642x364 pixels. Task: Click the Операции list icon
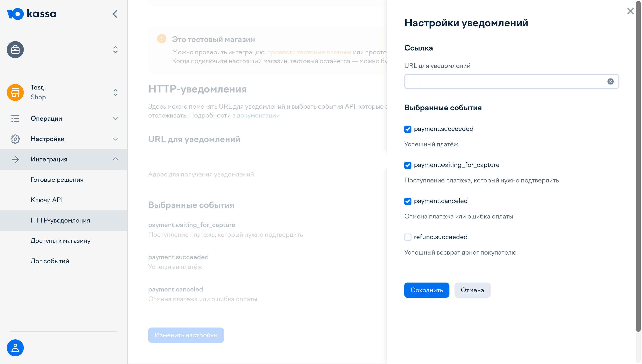15,119
